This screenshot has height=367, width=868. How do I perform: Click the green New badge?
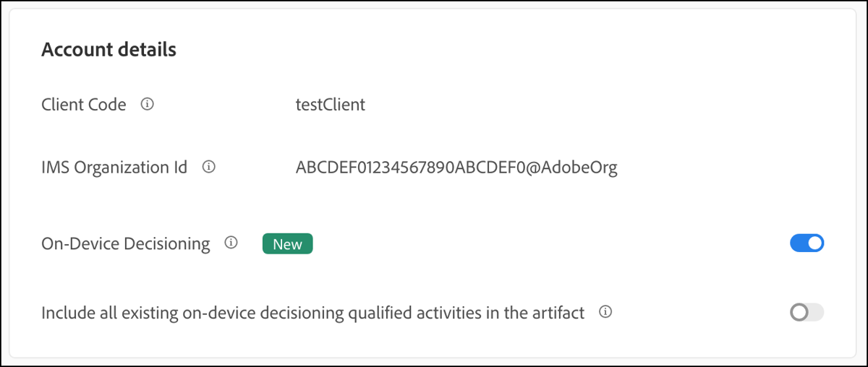[287, 244]
